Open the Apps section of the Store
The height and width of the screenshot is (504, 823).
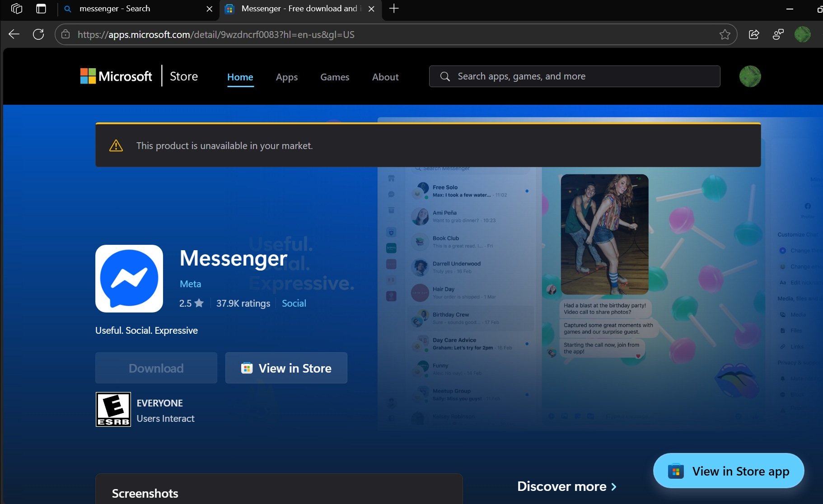[x=286, y=77]
